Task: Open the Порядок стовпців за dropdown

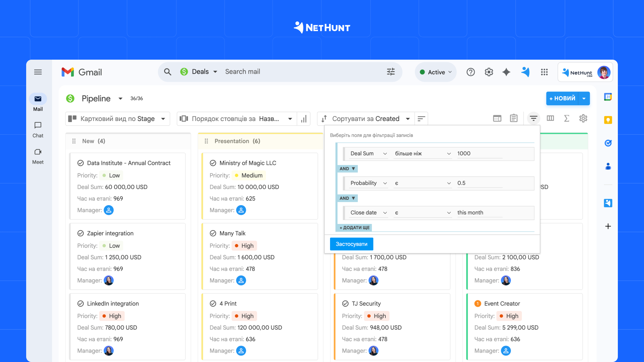Action: coord(236,119)
